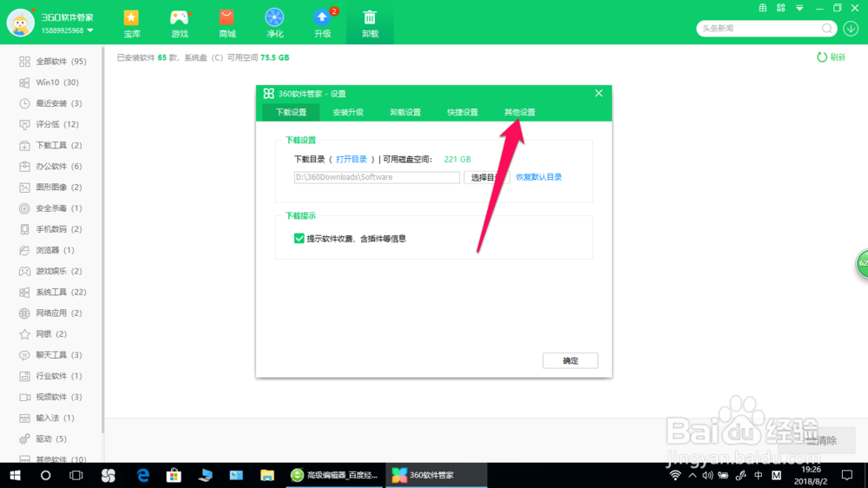
Task: Click the search magnifier icon
Action: (x=826, y=29)
